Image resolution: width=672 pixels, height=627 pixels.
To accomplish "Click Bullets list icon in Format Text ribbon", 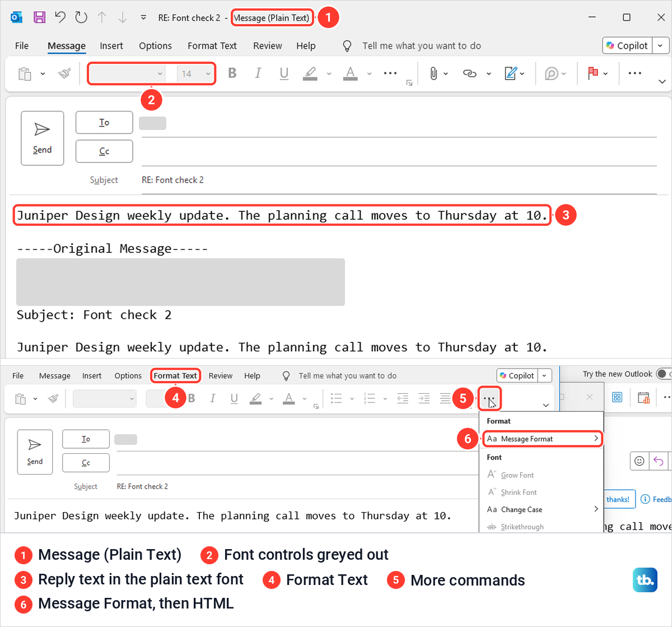I will [x=336, y=398].
